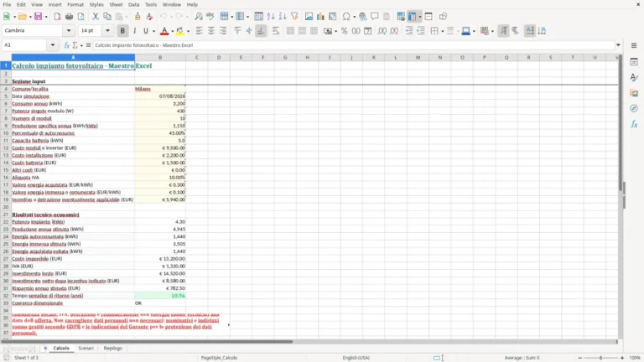The image size is (644, 362).
Task: Open Find & Replace tool
Action: [199, 17]
